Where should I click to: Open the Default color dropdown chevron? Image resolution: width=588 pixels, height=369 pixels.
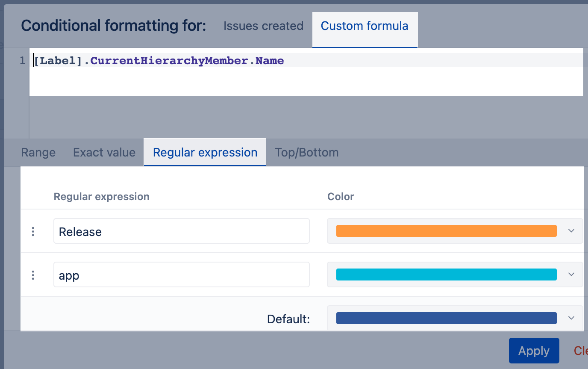pos(571,318)
